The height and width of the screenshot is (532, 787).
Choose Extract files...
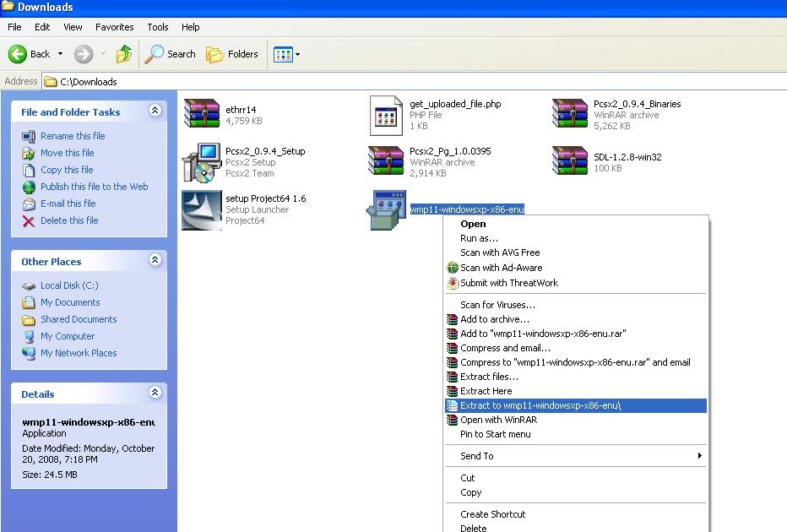tap(576, 377)
